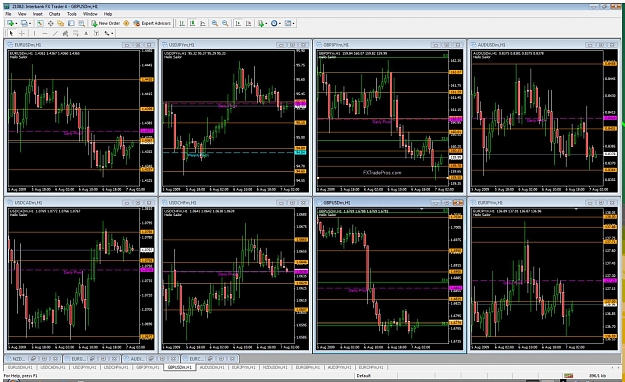Toggle chart shift
The image size is (625, 382).
pos(248,24)
